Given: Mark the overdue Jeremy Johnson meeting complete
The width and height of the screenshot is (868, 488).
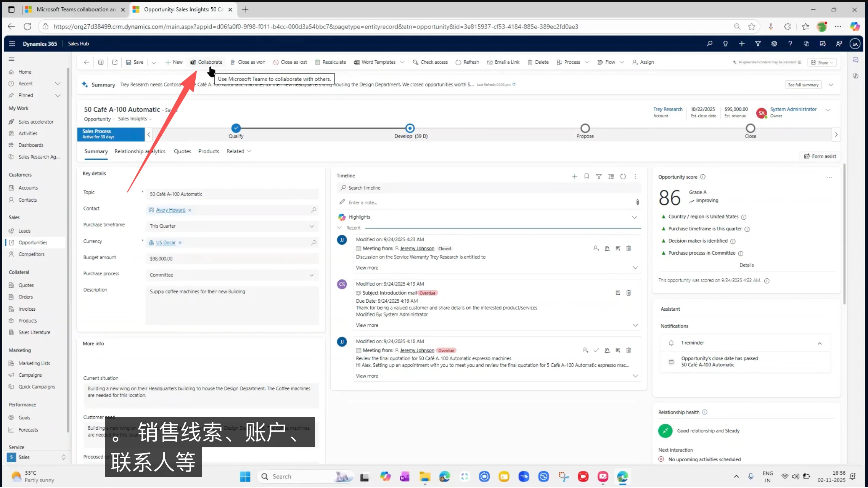Looking at the screenshot, I should (596, 350).
